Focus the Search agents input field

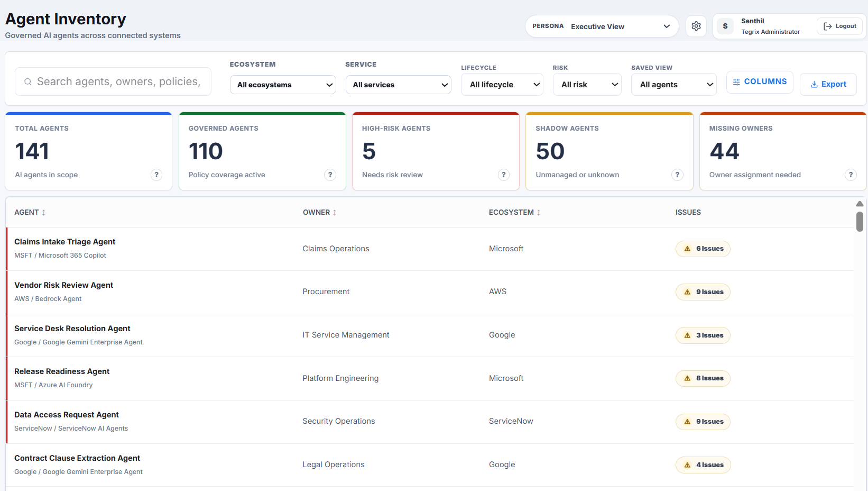[x=113, y=81]
